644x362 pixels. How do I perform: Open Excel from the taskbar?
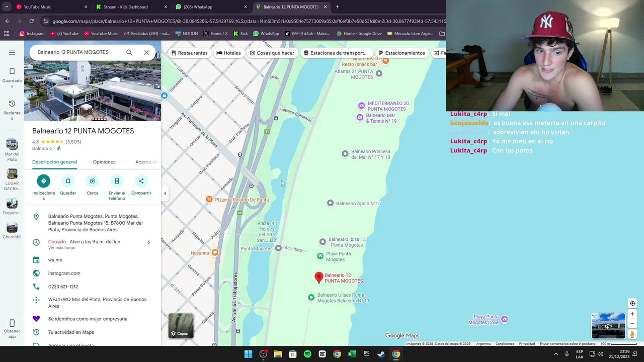click(352, 354)
